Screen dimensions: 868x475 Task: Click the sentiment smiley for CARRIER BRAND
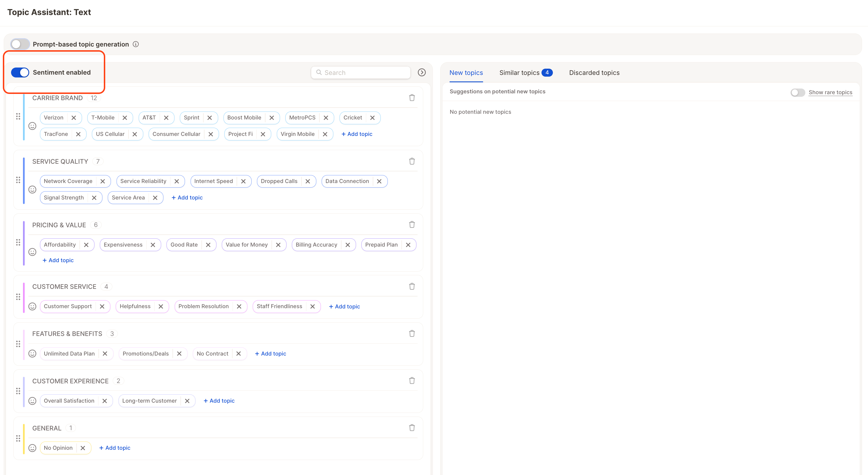click(32, 126)
